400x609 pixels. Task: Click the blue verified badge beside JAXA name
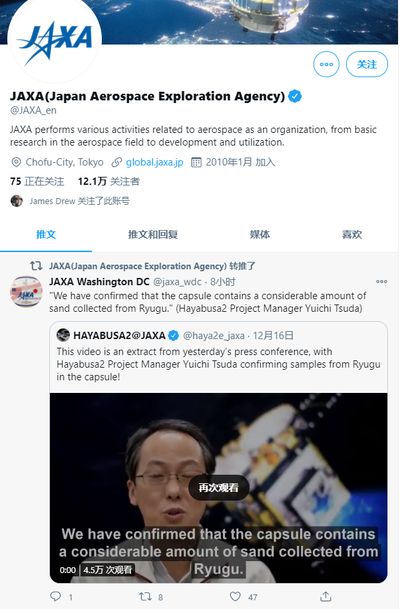click(295, 96)
